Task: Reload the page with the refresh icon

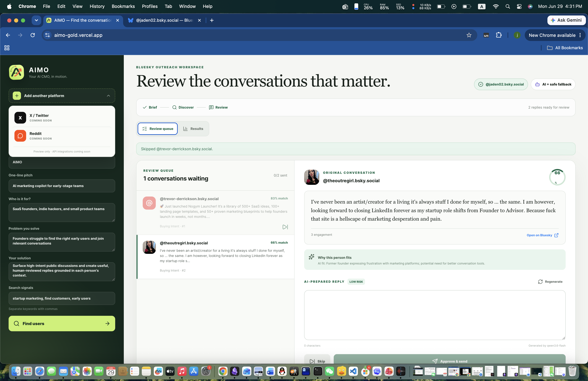Action: pos(33,35)
